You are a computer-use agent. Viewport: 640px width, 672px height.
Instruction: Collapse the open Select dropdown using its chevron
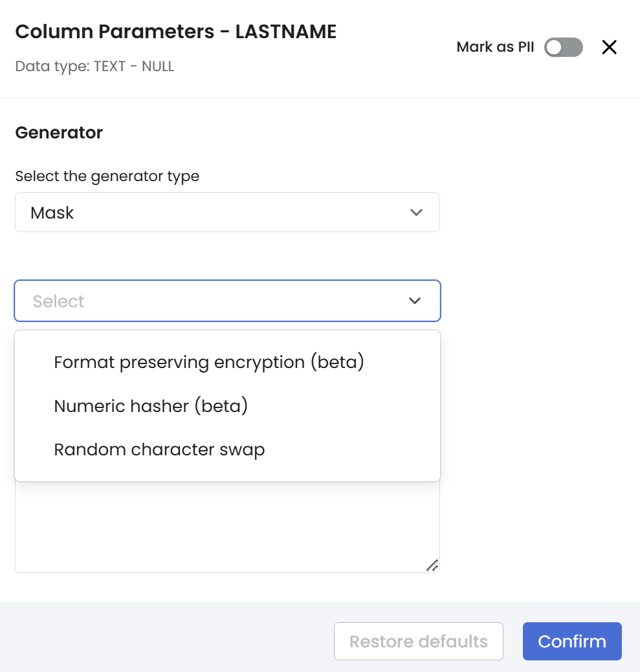(x=415, y=301)
